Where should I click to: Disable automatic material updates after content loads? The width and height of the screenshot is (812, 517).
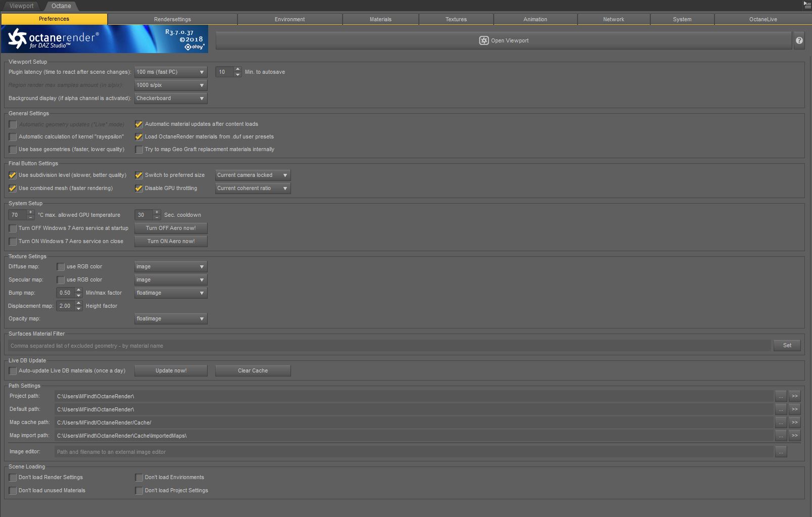[139, 124]
